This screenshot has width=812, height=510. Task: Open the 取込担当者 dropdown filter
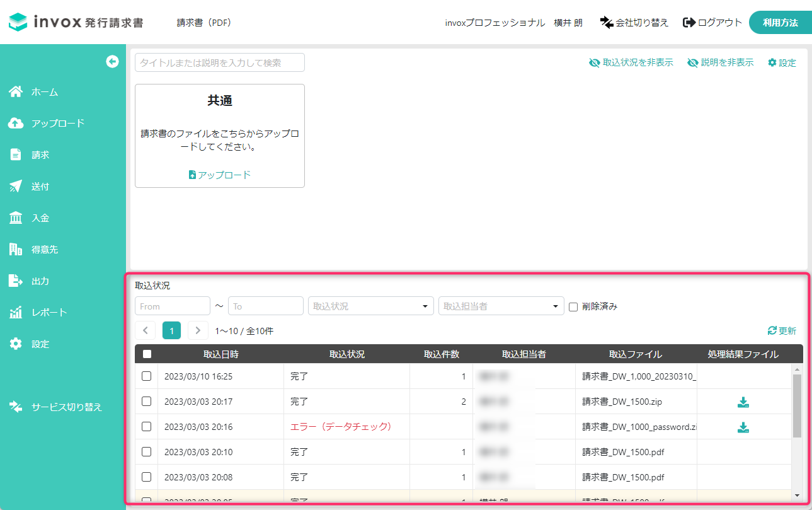501,306
